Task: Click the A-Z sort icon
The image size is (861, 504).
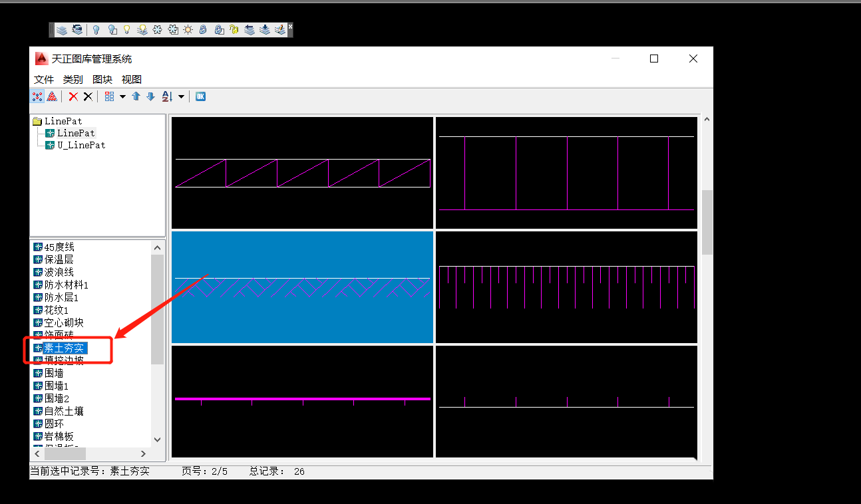Action: click(167, 96)
